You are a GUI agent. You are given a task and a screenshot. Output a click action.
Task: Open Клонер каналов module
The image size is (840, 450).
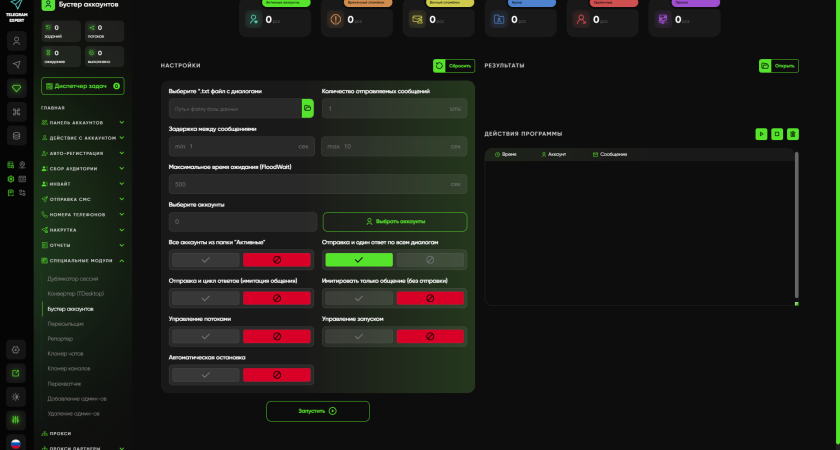(69, 369)
